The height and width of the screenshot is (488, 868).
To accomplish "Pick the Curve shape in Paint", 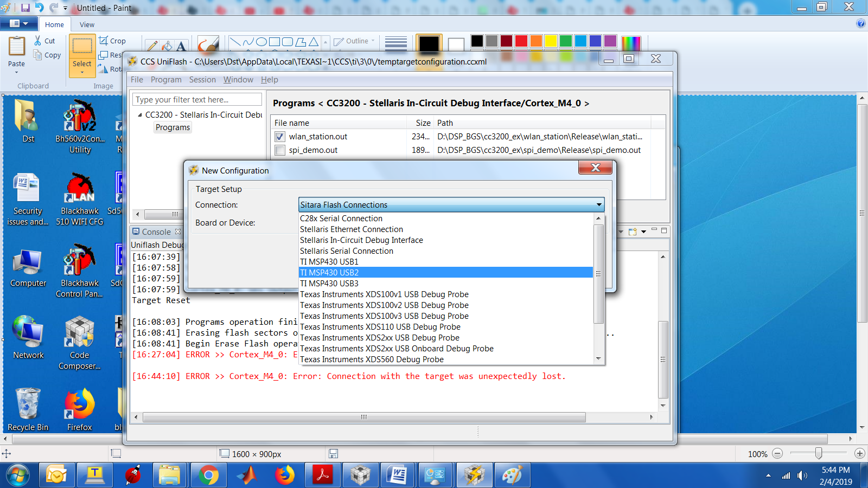I will 248,42.
